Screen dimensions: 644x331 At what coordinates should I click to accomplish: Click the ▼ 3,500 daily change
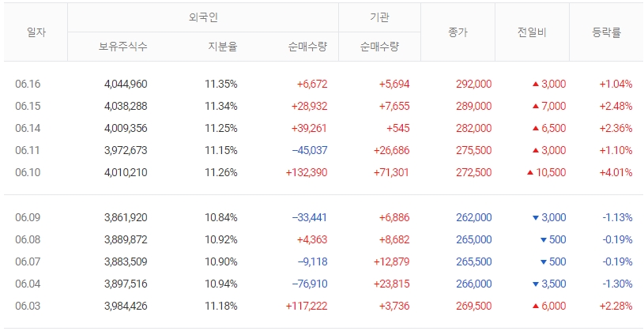pos(549,284)
